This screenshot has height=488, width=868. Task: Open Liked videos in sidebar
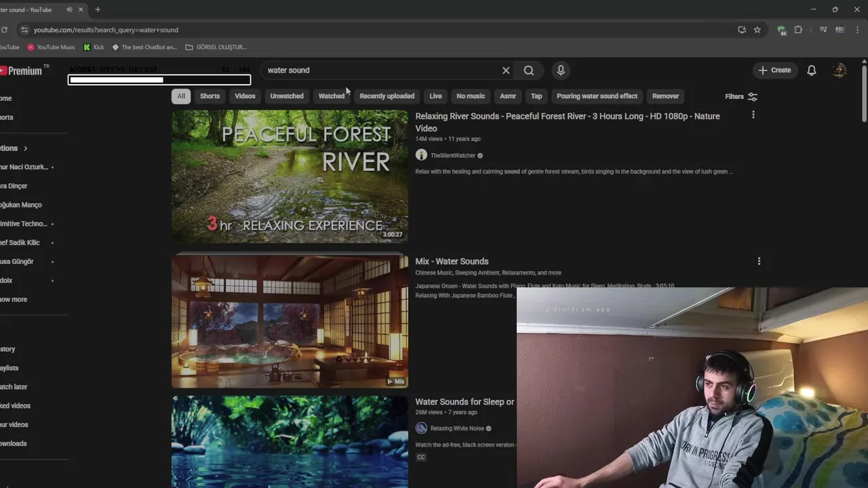tap(15, 406)
